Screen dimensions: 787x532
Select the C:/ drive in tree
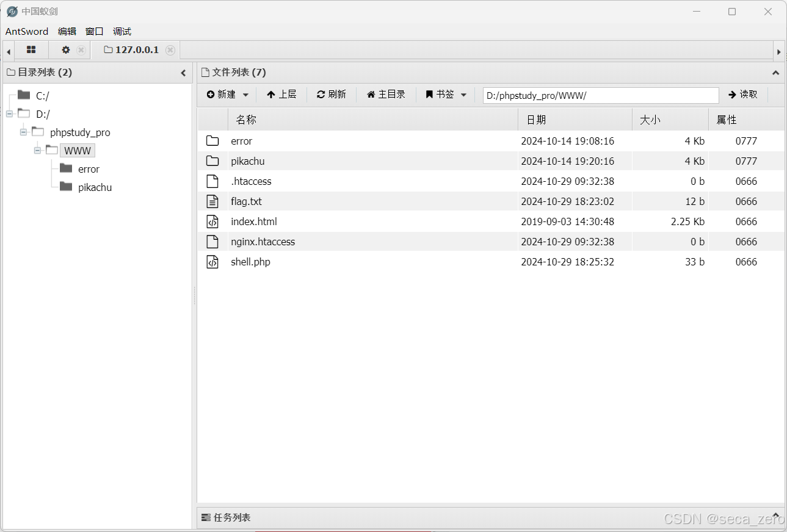43,96
